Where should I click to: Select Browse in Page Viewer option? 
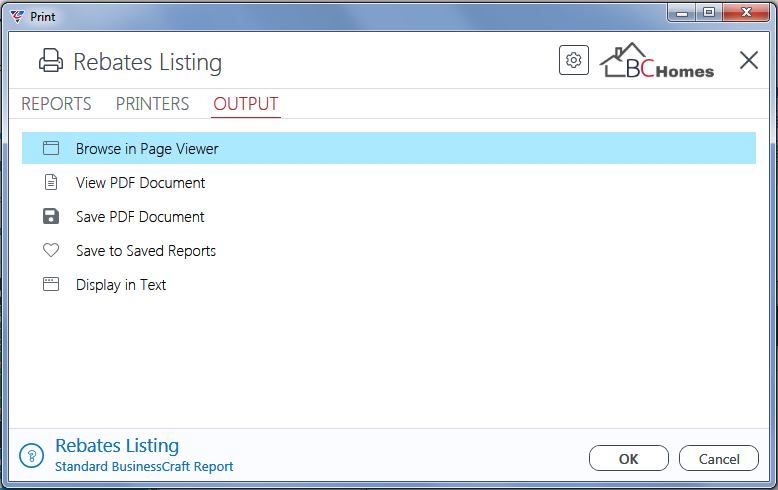(389, 148)
